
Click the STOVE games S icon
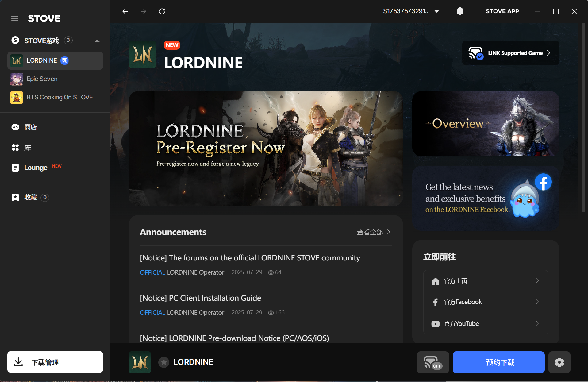pos(15,40)
